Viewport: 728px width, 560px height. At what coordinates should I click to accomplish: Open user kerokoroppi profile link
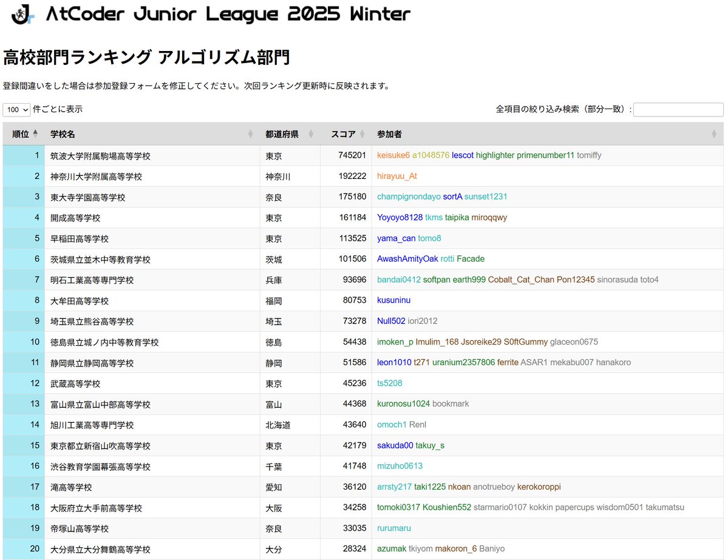pyautogui.click(x=539, y=487)
